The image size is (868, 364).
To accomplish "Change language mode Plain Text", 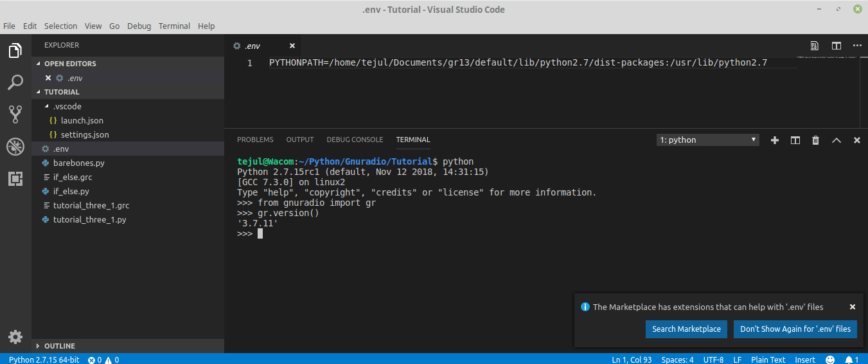I will pos(768,359).
